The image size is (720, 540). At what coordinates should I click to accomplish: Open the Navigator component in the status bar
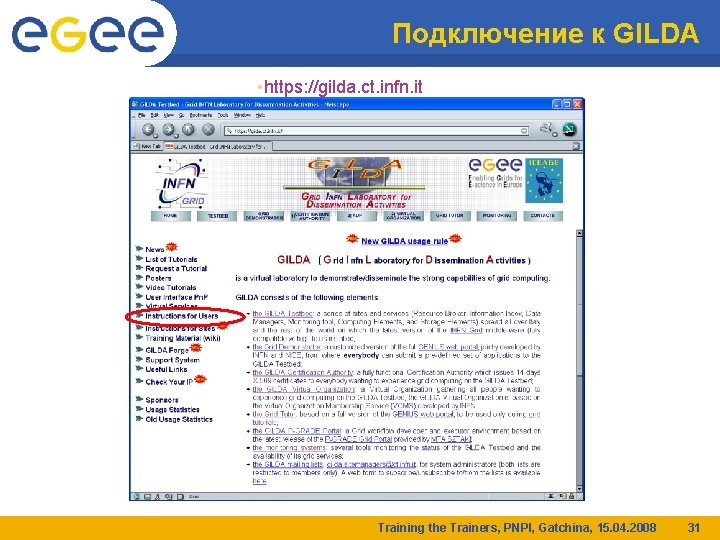point(137,496)
